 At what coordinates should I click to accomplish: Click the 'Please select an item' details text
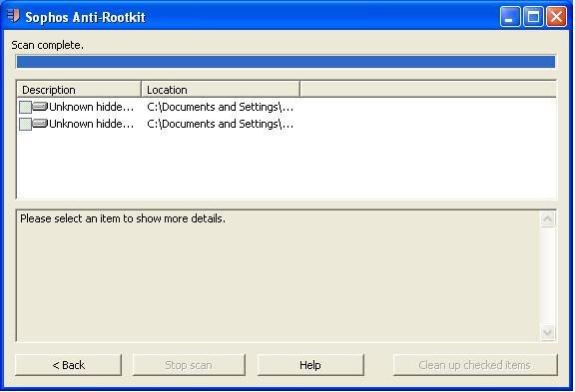[x=123, y=218]
